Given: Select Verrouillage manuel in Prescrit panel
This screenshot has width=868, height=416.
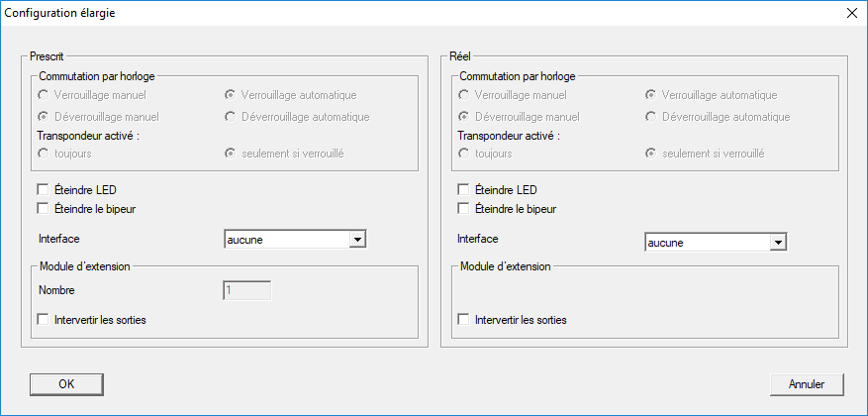Looking at the screenshot, I should coord(43,95).
